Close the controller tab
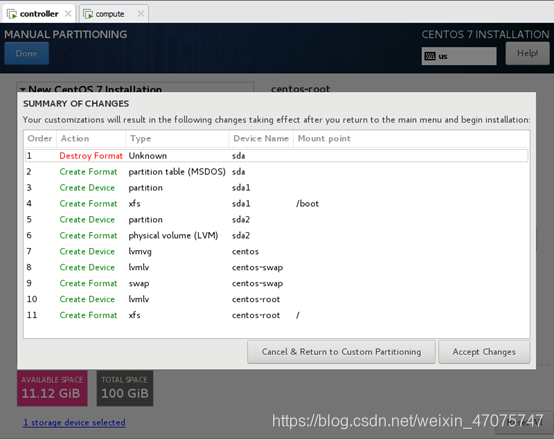Screen dimensions: 554x440 68,14
